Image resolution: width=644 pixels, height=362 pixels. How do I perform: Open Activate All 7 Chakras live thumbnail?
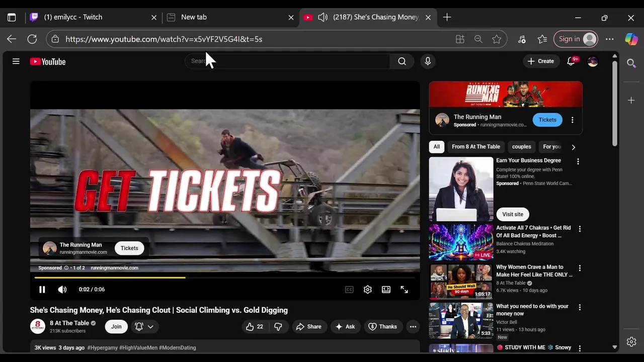click(461, 242)
